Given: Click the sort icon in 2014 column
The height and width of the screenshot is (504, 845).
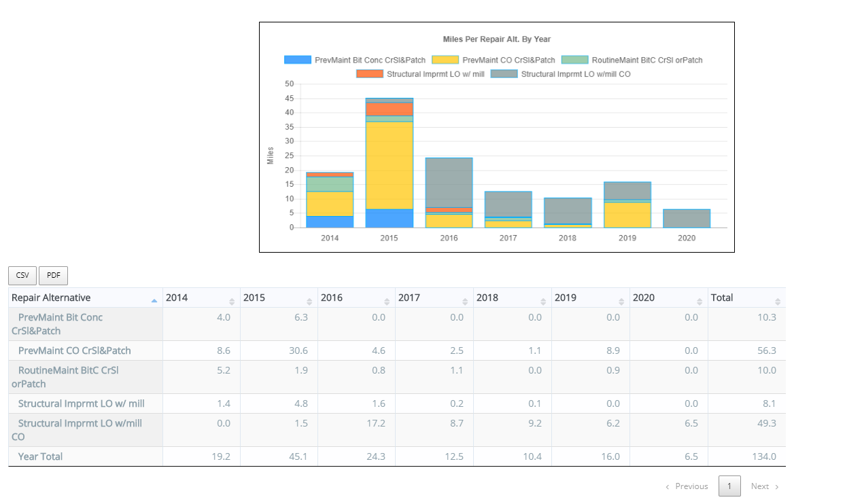Looking at the screenshot, I should click(x=232, y=301).
